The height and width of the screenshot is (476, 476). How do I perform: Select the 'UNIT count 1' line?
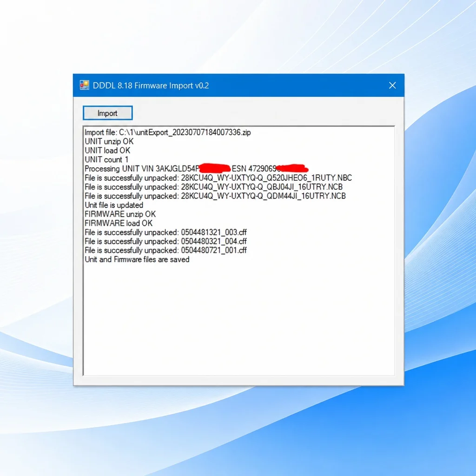coord(106,160)
